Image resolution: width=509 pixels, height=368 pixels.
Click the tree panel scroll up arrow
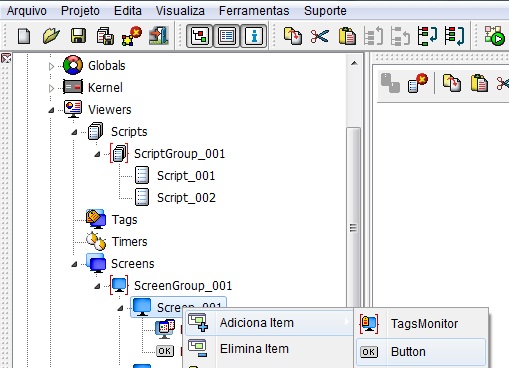[x=354, y=63]
